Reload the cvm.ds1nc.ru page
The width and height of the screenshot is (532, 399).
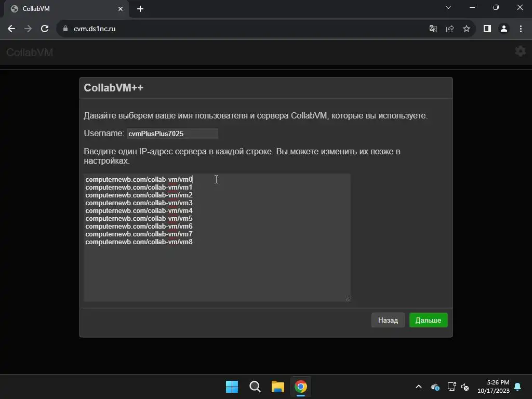coord(45,29)
